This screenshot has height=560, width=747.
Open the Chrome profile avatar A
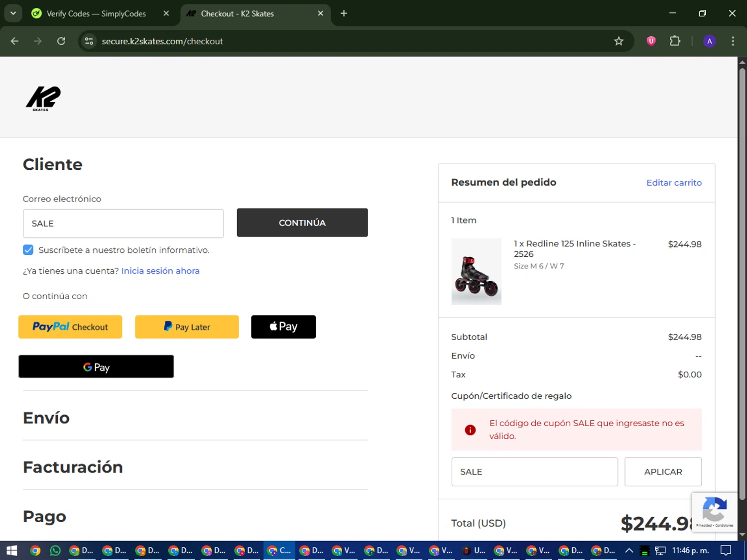(x=709, y=41)
